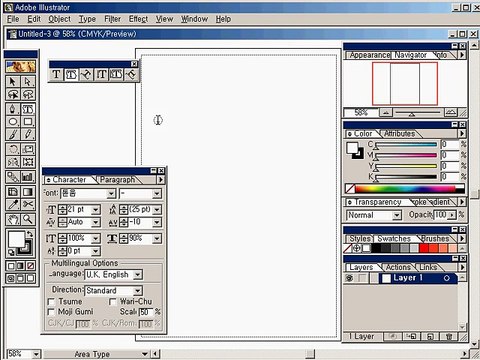Switch to the Actions tab
This screenshot has width=480, height=360.
click(398, 267)
